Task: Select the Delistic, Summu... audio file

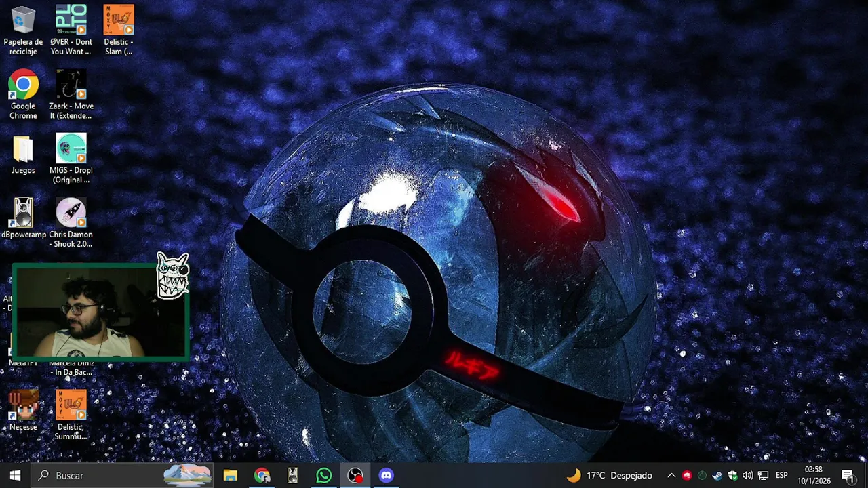Action: [x=71, y=415]
